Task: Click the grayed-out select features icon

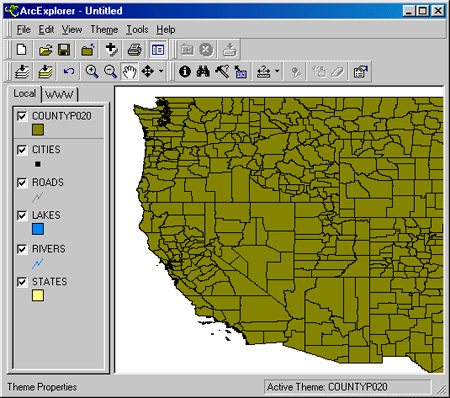Action: [319, 71]
